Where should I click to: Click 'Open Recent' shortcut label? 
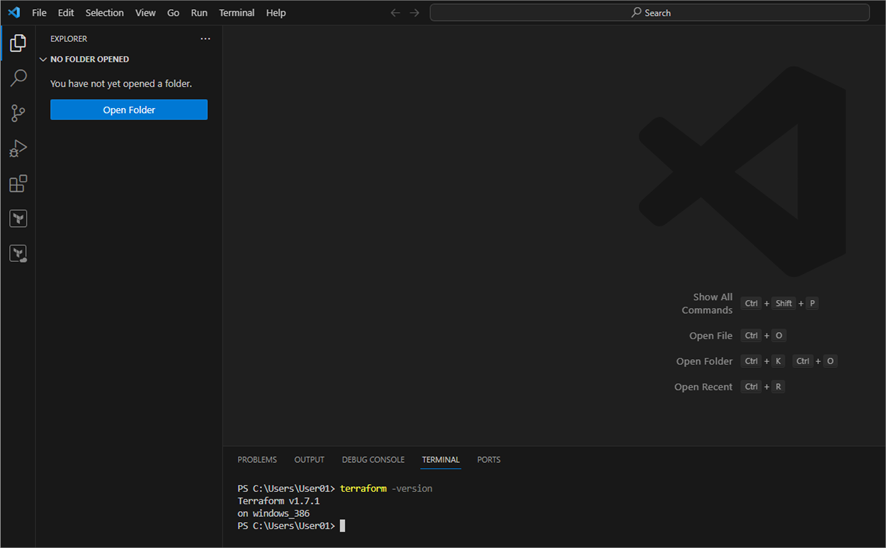703,387
